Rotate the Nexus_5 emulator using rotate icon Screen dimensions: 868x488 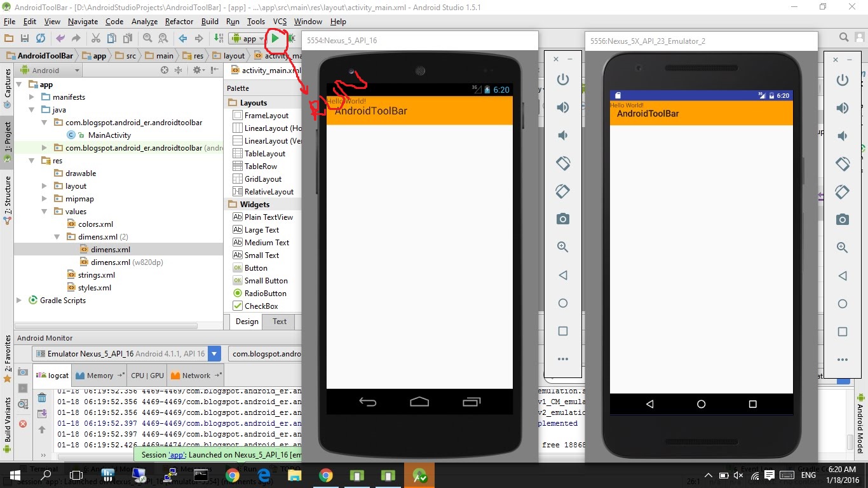click(562, 163)
